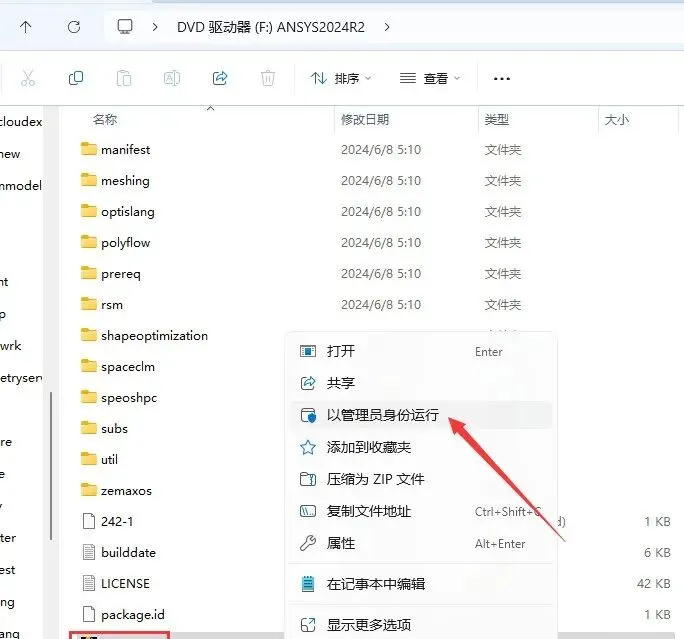The height and width of the screenshot is (639, 684).
Task: Select the manifest folder
Action: [x=116, y=150]
